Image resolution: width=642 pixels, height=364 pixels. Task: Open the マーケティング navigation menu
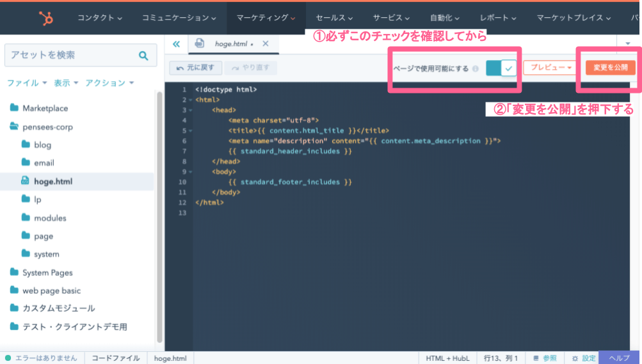(266, 18)
